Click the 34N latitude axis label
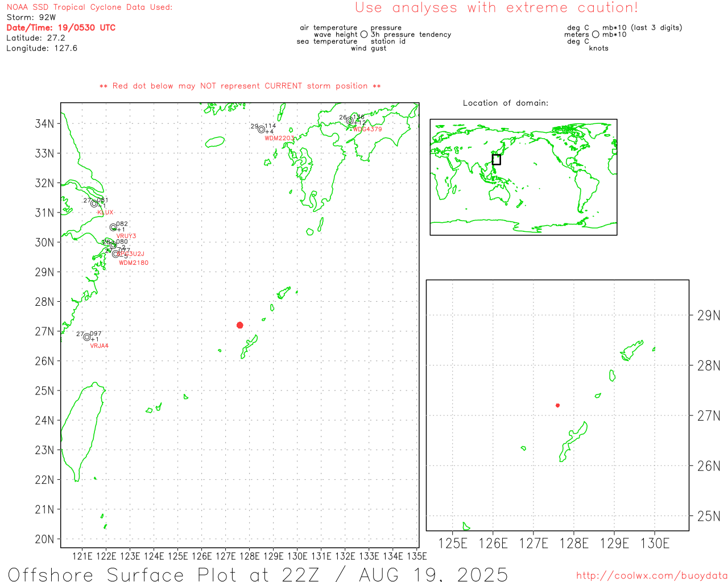This screenshot has width=728, height=582. click(44, 124)
